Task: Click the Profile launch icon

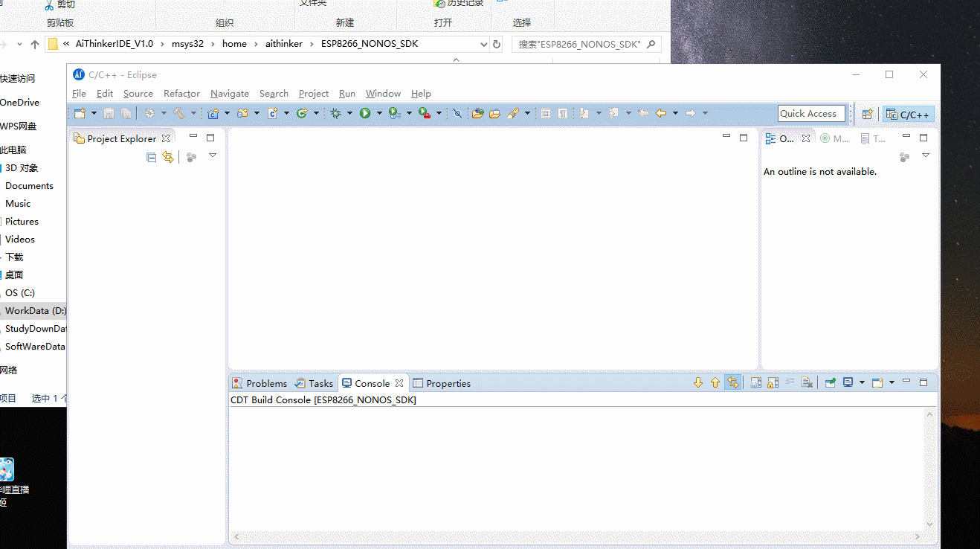Action: click(395, 113)
